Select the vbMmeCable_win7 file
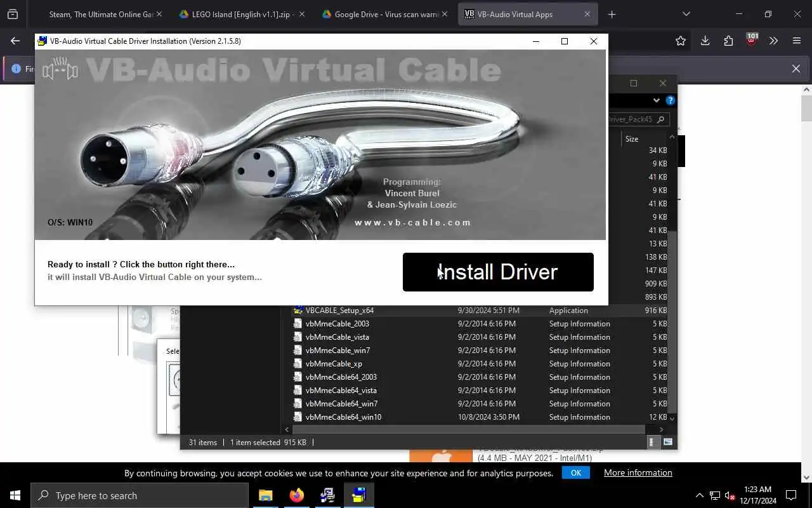This screenshot has width=812, height=508. (x=480, y=351)
